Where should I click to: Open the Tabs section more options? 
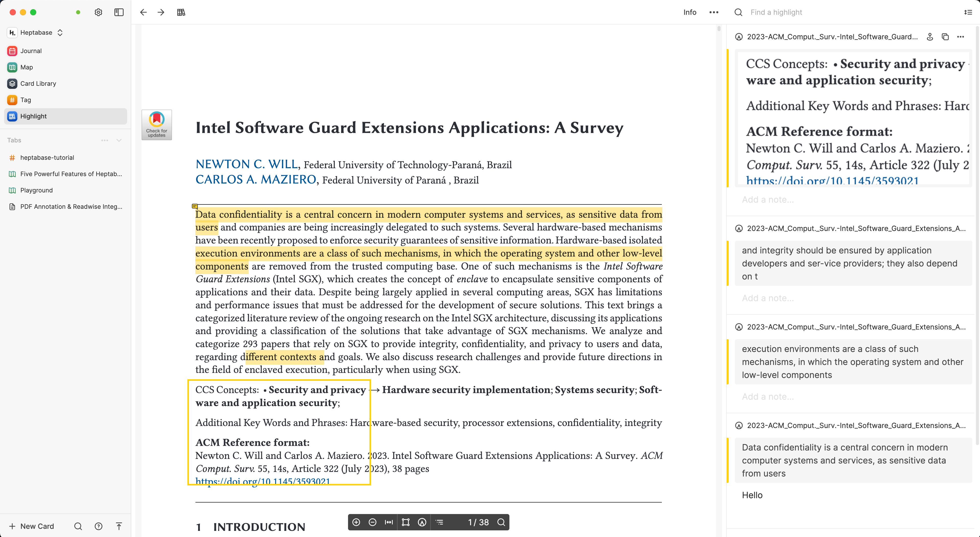[105, 140]
